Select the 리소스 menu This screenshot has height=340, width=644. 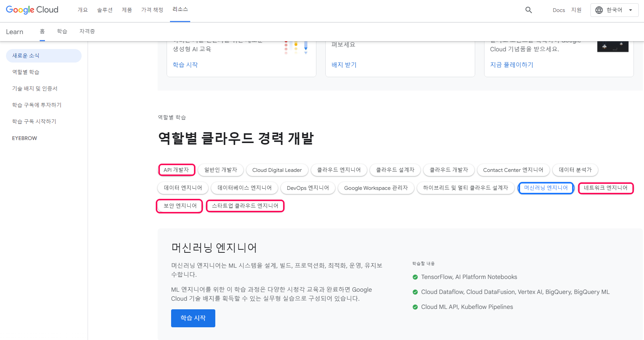click(180, 9)
